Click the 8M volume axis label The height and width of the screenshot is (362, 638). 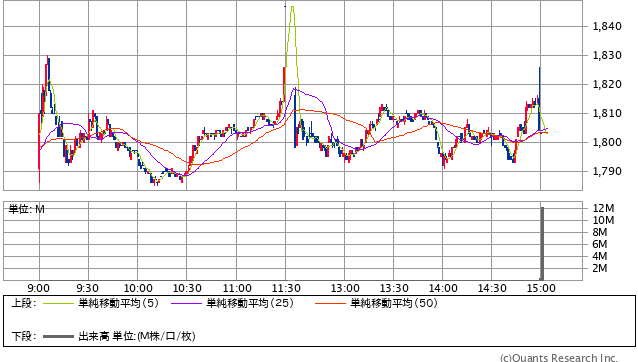point(600,232)
